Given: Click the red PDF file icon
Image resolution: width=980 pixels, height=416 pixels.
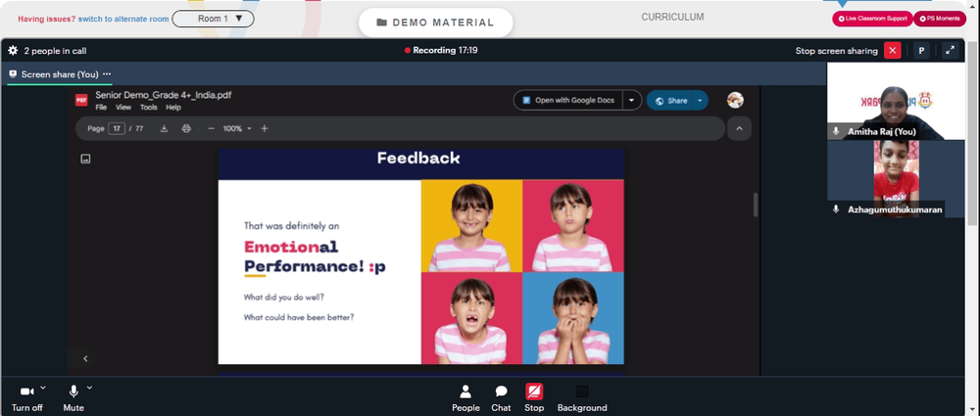Looking at the screenshot, I should pos(81,100).
